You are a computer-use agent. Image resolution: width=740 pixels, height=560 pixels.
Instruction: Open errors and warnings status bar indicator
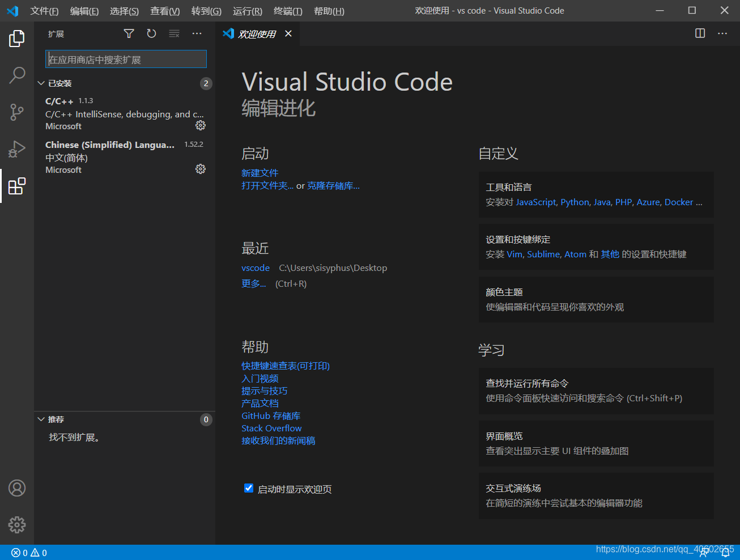pyautogui.click(x=29, y=553)
